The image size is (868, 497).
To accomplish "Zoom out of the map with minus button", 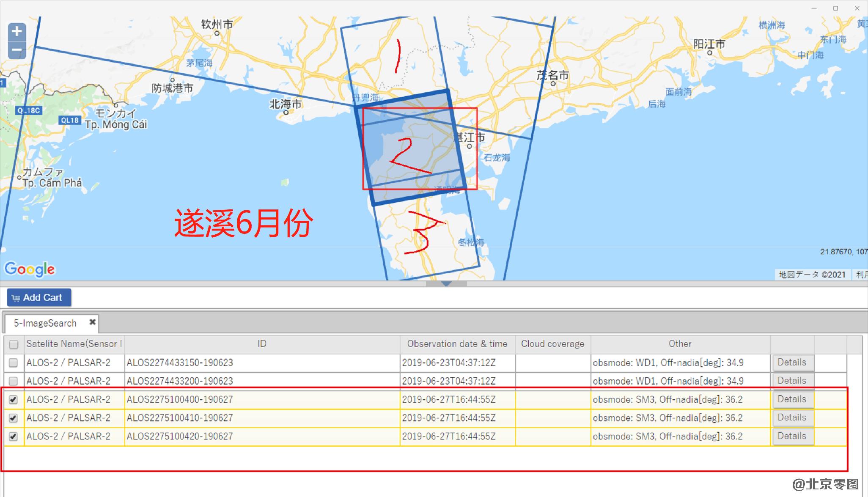I will coord(17,49).
